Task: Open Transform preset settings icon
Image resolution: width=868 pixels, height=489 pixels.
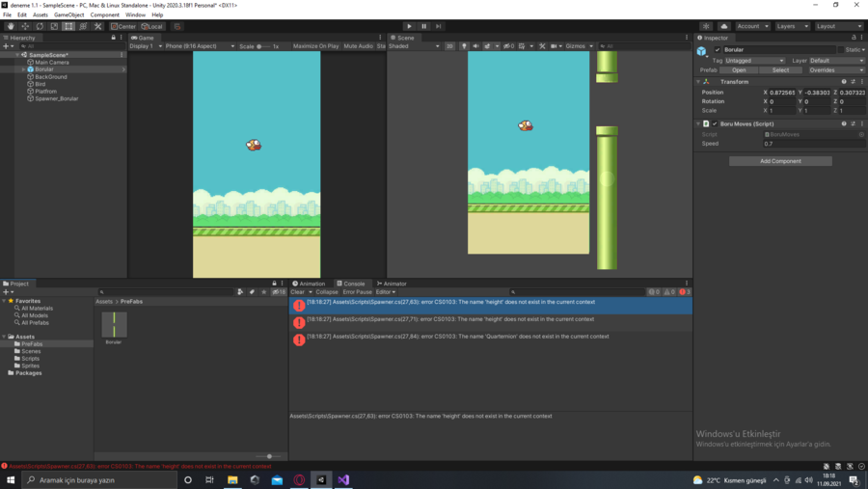Action: (853, 82)
